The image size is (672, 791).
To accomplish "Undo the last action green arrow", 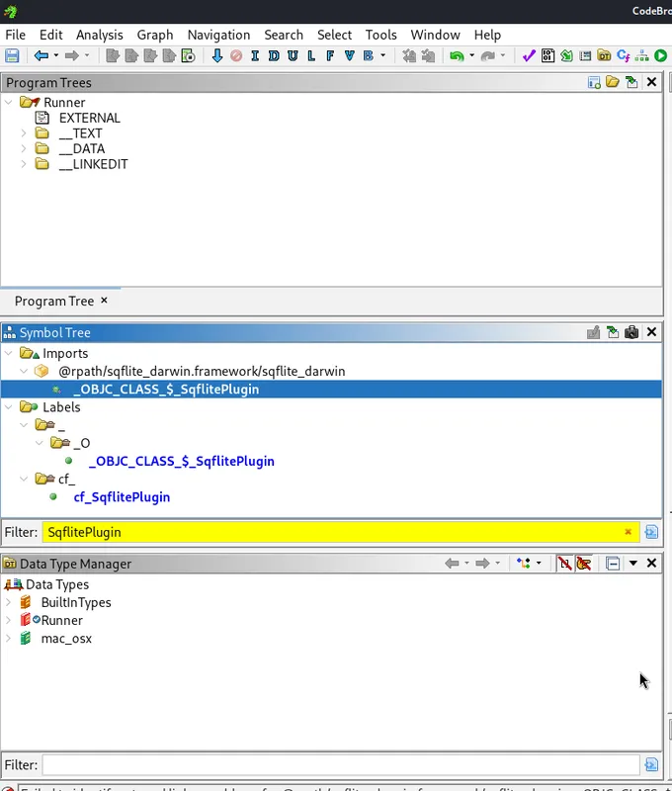I will pyautogui.click(x=457, y=56).
